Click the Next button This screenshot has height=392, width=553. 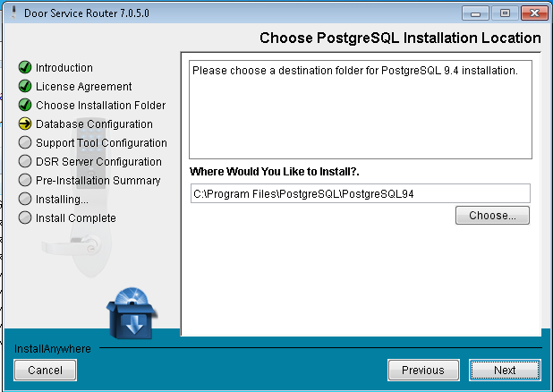point(505,371)
